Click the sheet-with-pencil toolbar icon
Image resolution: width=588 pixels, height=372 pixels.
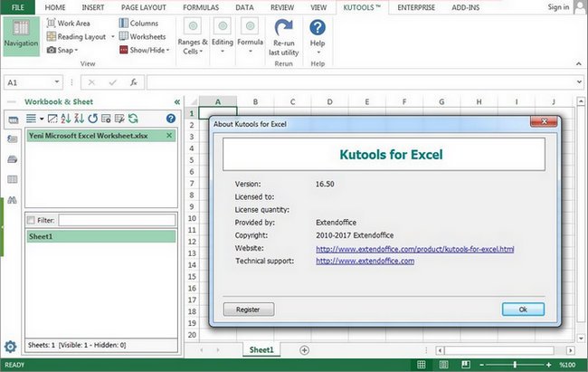pyautogui.click(x=119, y=119)
